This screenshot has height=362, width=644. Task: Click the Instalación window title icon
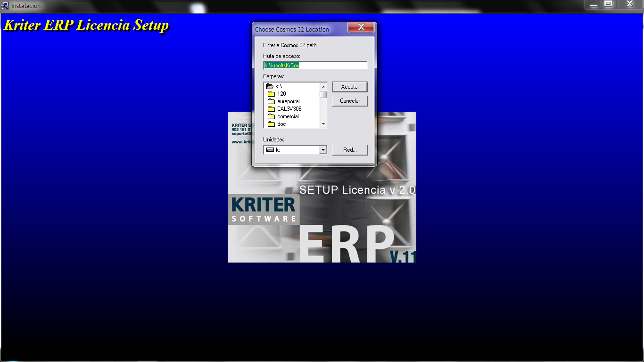pos(6,6)
